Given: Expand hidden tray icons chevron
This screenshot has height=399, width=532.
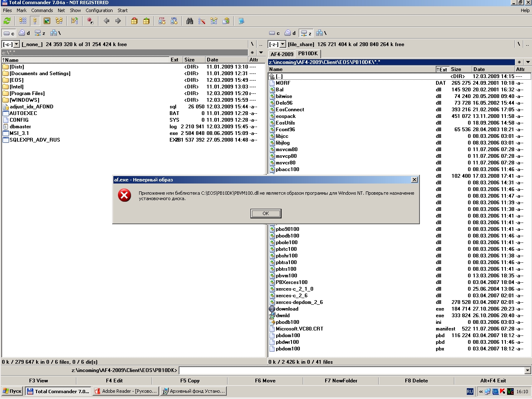Looking at the screenshot, I should pyautogui.click(x=481, y=392).
